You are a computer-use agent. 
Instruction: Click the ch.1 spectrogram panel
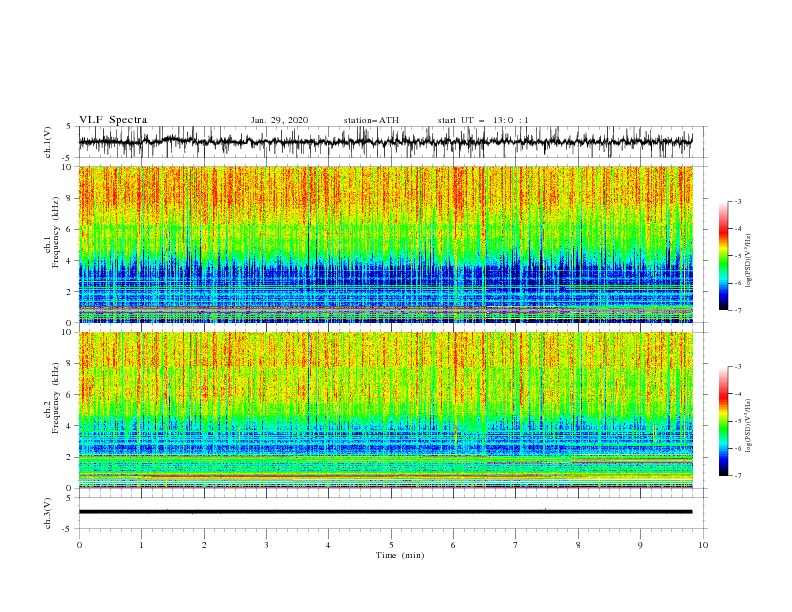(x=385, y=244)
